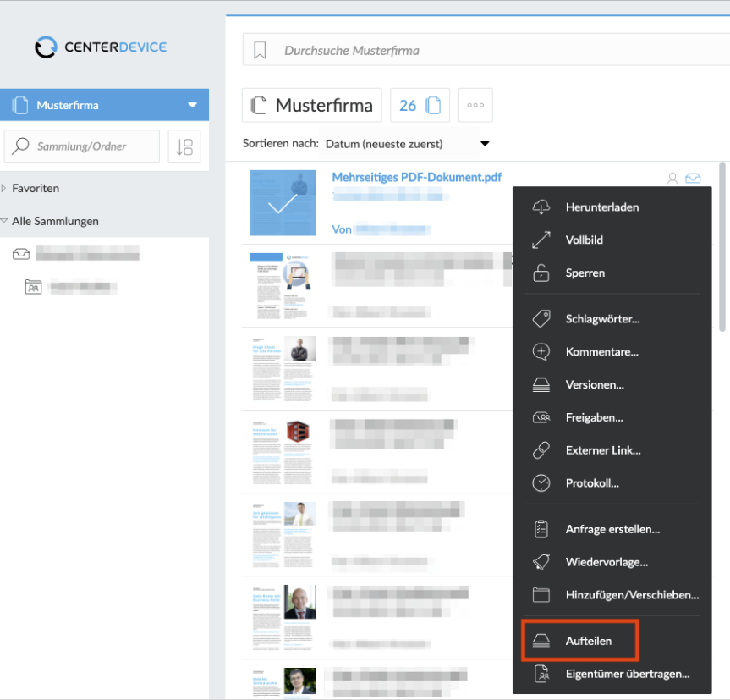The image size is (730, 700).
Task: Click the Schlagwörter tag icon
Action: [x=541, y=319]
